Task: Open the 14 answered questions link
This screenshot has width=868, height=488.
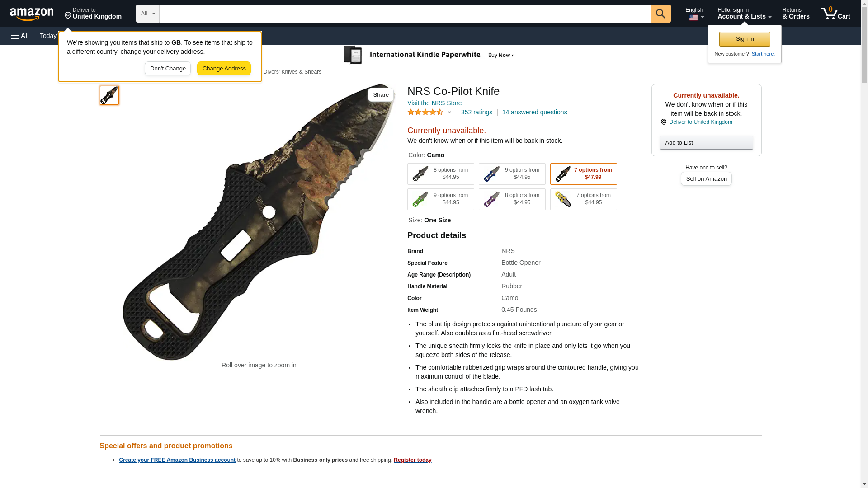Action: (534, 112)
